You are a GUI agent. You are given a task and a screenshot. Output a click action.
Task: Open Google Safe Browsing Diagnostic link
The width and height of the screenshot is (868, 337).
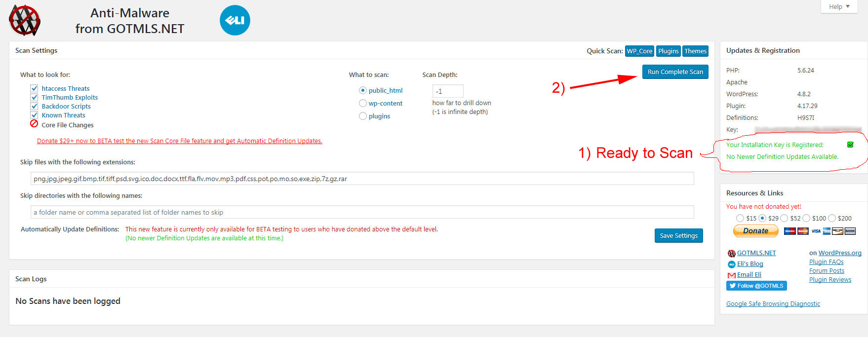pos(773,304)
